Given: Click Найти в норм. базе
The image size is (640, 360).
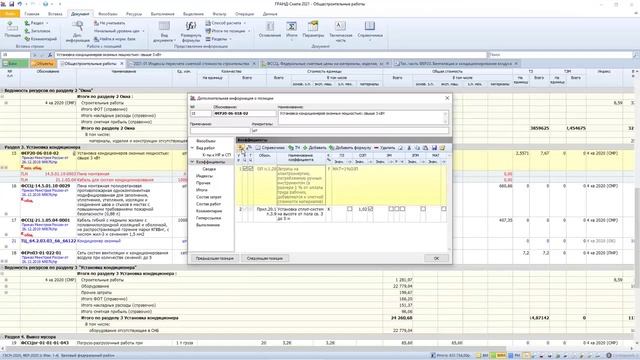Looking at the screenshot, I should tap(115, 39).
